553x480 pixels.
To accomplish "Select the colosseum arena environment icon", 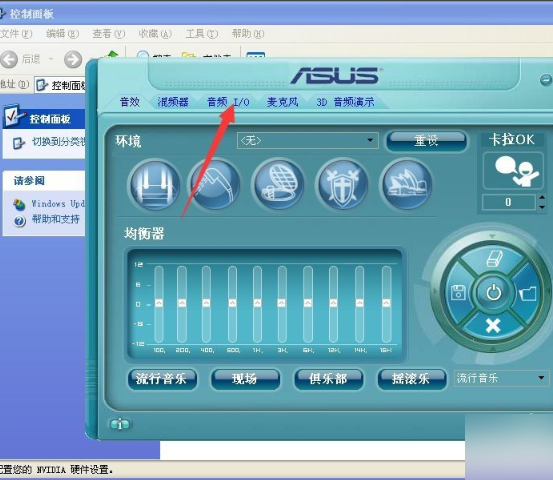I will point(279,185).
